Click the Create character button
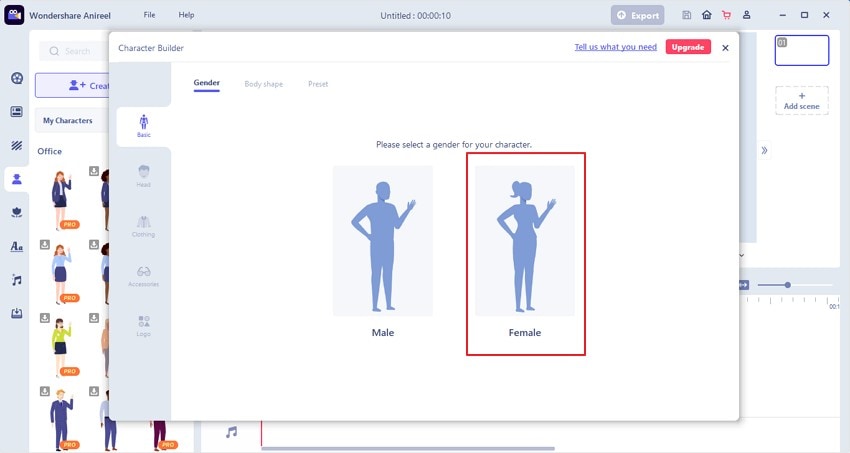The height and width of the screenshot is (453, 850). (x=72, y=86)
